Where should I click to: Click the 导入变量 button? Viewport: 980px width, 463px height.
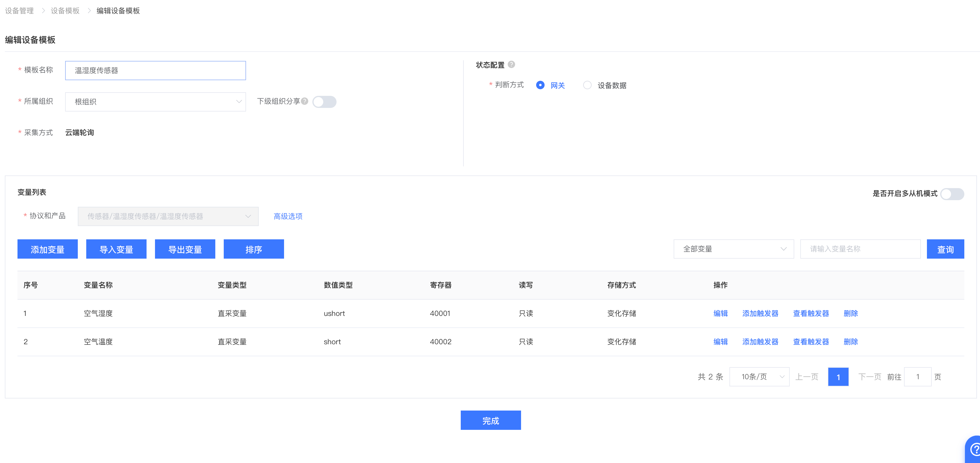coord(116,249)
